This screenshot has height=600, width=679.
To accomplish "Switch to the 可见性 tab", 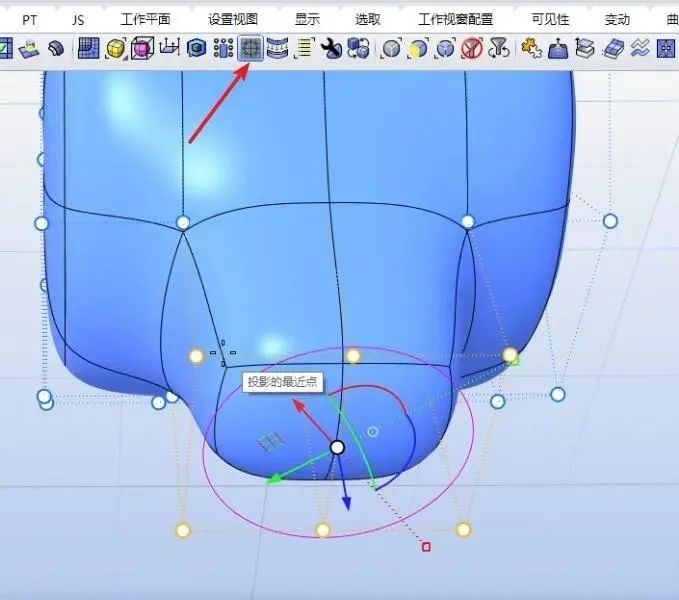I will (x=550, y=19).
